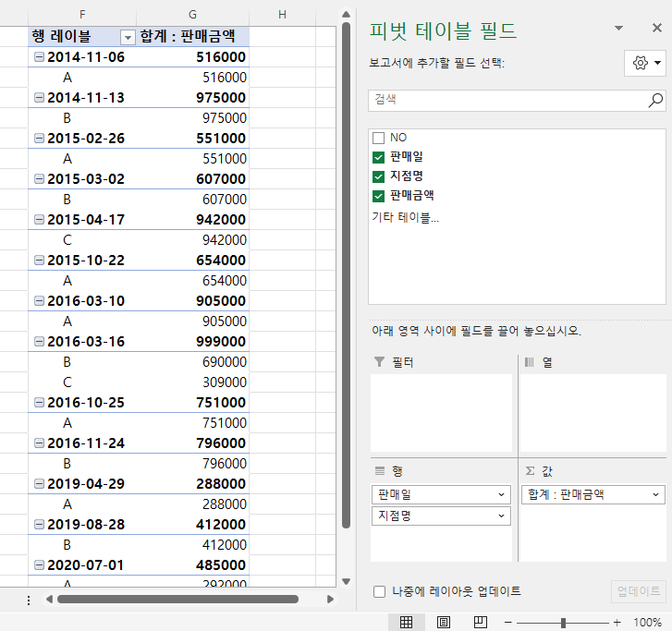This screenshot has width=672, height=631.
Task: Select the 999000 total cell
Action: (193, 342)
